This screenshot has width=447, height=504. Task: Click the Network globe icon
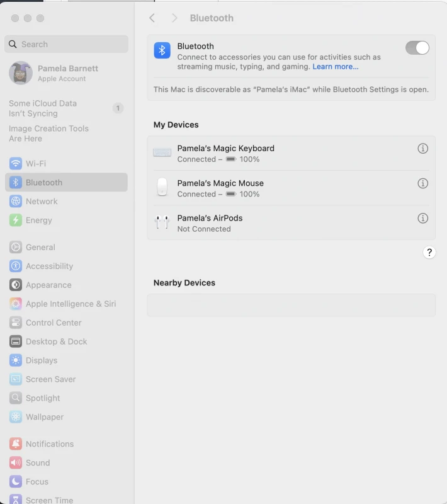pyautogui.click(x=15, y=201)
